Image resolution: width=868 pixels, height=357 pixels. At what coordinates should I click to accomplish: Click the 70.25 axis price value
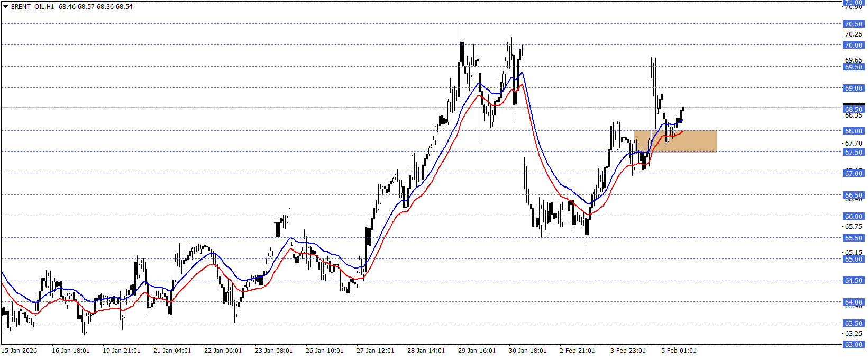pos(853,34)
